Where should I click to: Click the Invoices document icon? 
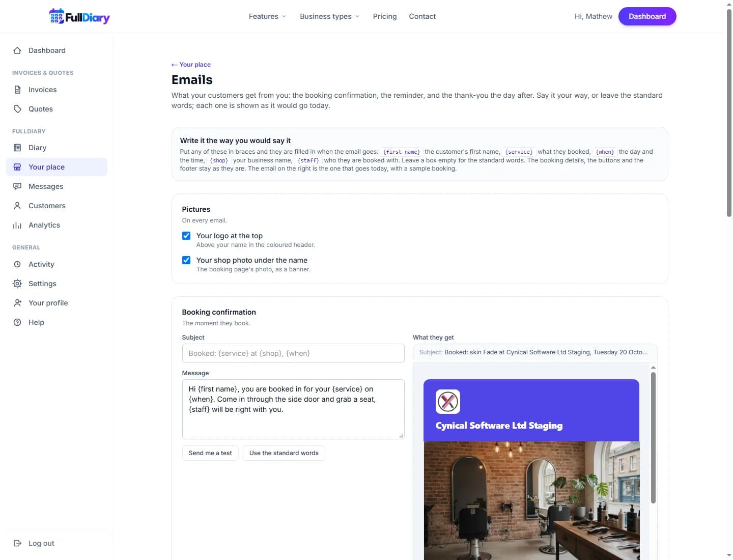(17, 90)
